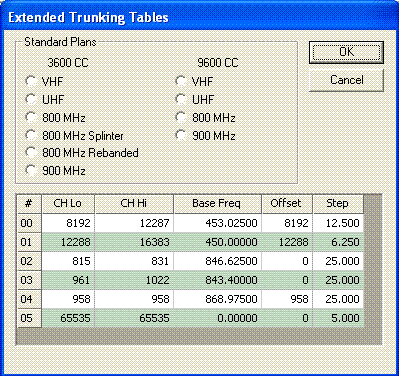This screenshot has height=376, width=399.
Task: Select row header 01
Action: click(29, 242)
